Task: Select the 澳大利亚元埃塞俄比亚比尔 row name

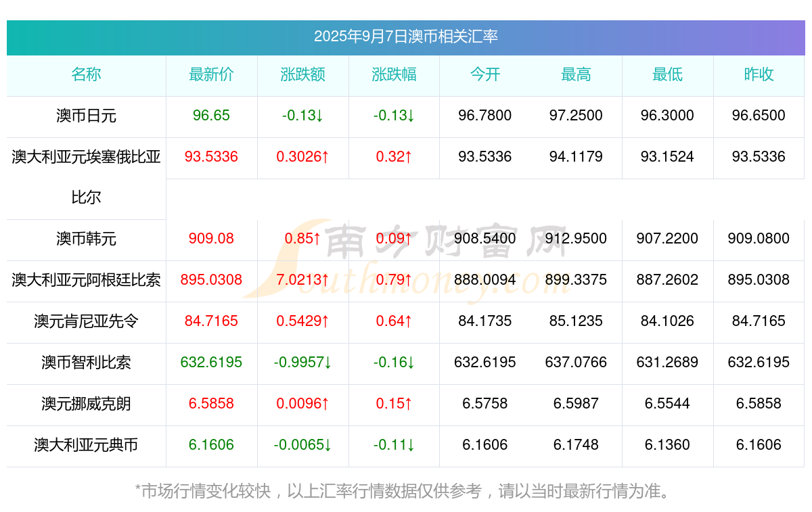Action: (x=87, y=177)
